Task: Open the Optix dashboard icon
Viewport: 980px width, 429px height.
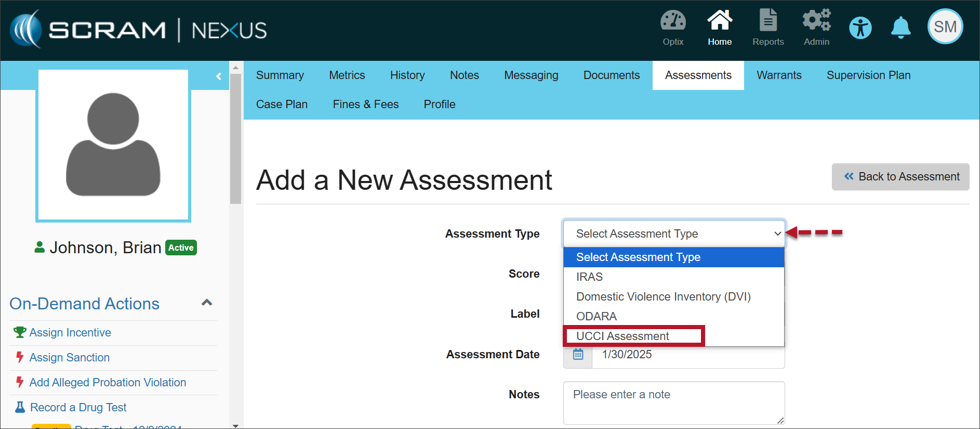Action: pos(673,22)
